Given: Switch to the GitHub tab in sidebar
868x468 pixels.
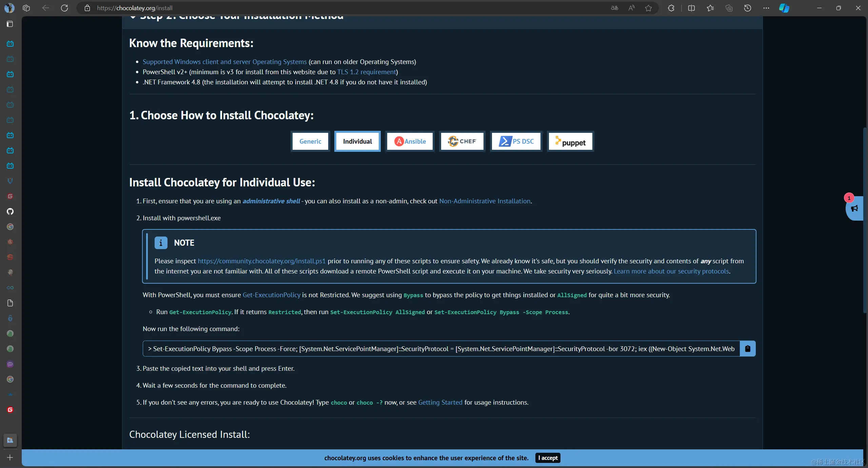Looking at the screenshot, I should [10, 211].
